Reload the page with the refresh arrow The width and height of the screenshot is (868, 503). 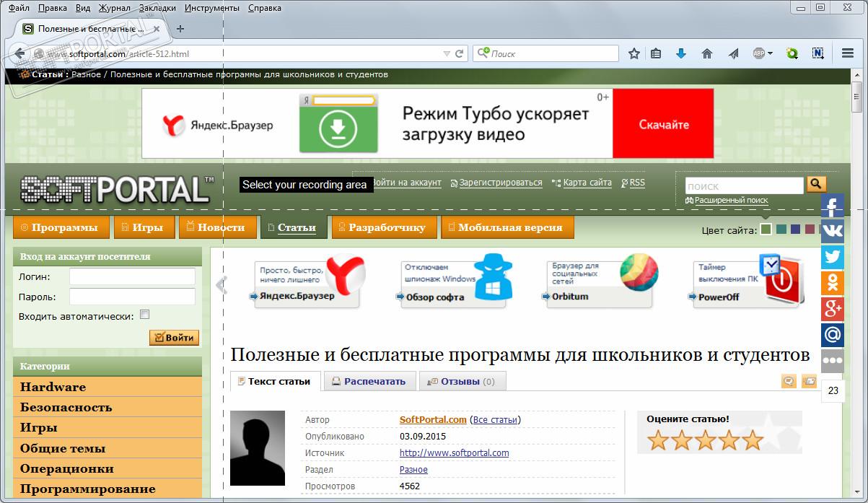coord(460,53)
